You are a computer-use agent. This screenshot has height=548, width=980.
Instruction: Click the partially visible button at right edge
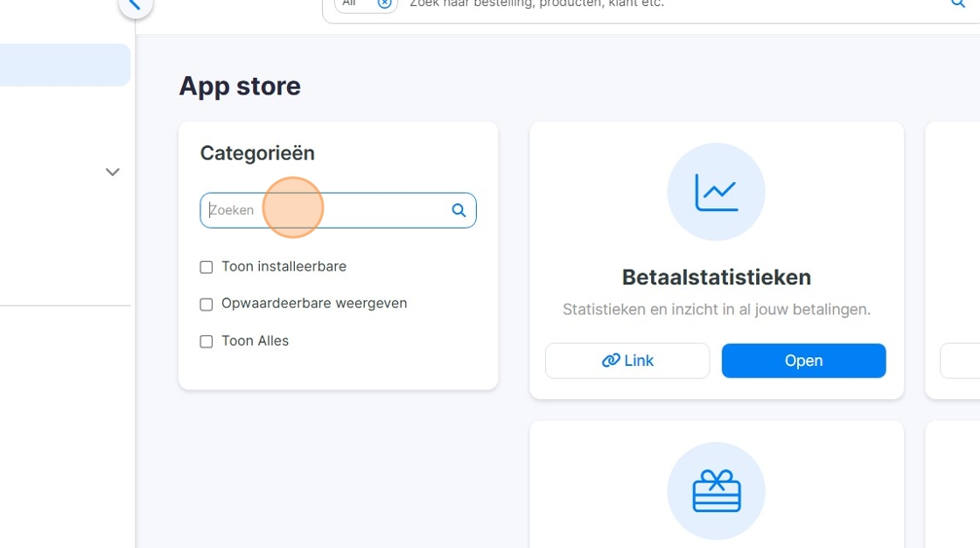click(960, 361)
